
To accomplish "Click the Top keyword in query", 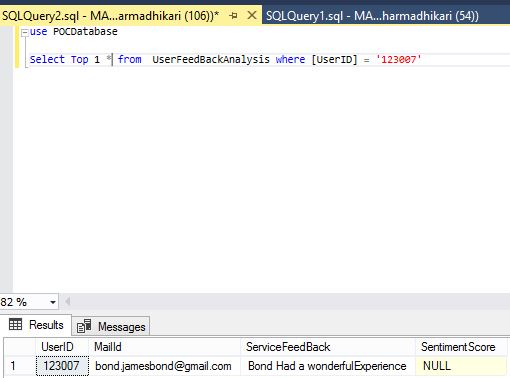I will point(79,60).
